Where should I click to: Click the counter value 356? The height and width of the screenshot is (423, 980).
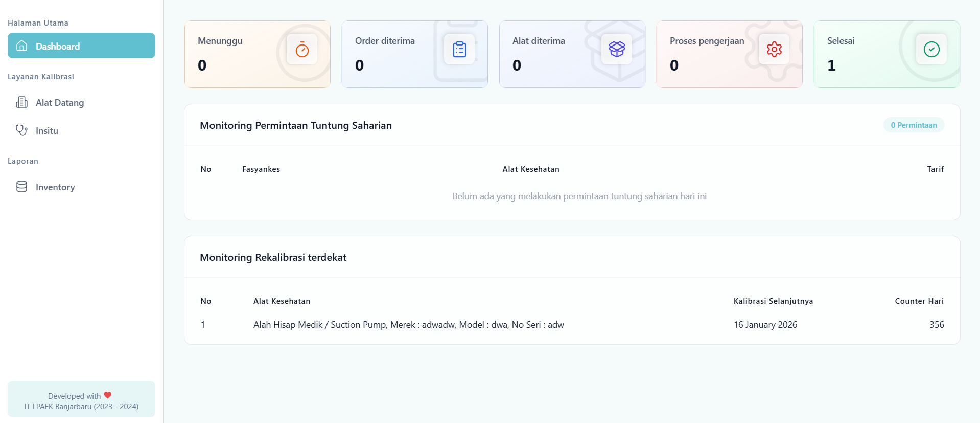tap(937, 325)
